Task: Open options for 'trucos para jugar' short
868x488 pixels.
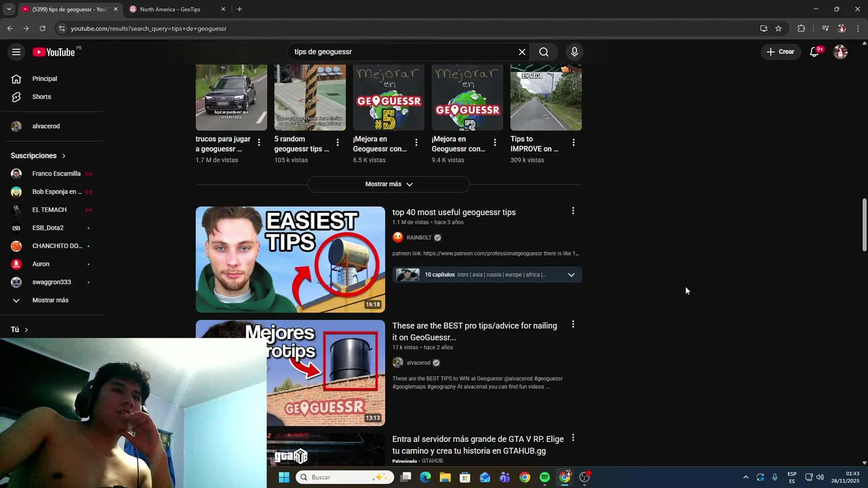Action: [x=259, y=142]
